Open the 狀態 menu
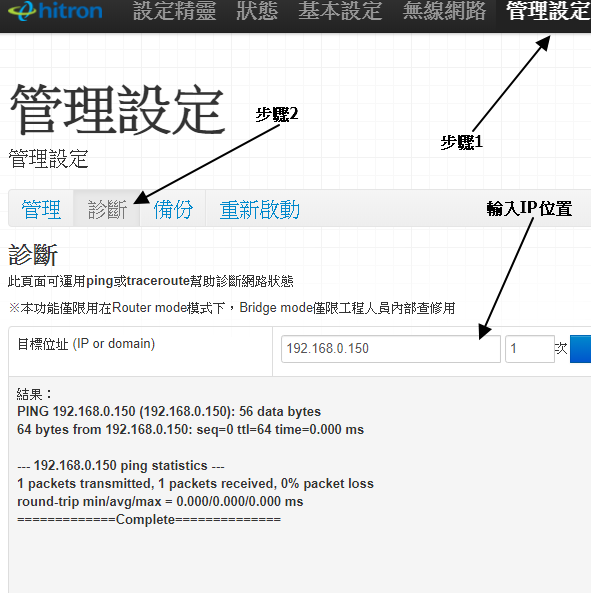Viewport: 591px width, 593px height. tap(257, 11)
